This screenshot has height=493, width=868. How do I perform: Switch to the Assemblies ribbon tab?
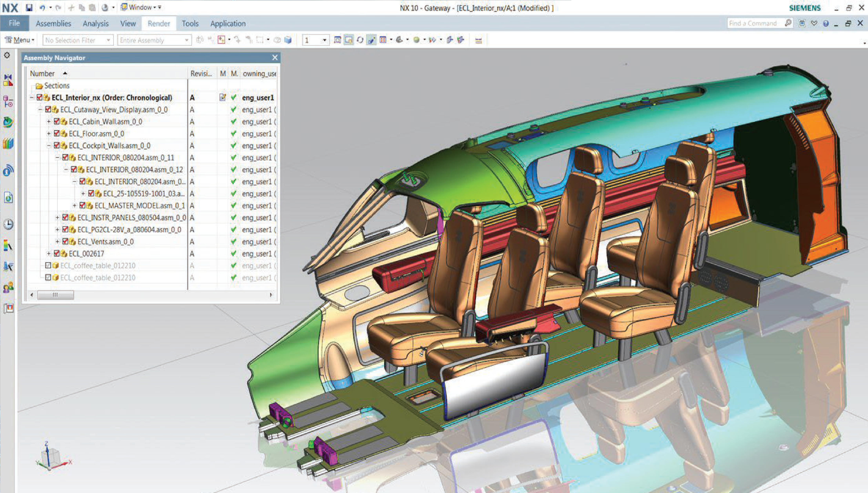tap(53, 23)
